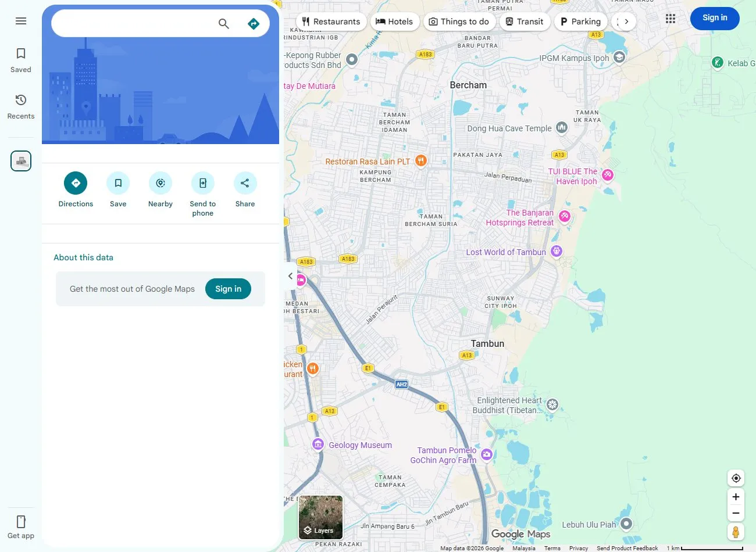Image resolution: width=756 pixels, height=552 pixels.
Task: Open Recents in sidebar
Action: (21, 107)
